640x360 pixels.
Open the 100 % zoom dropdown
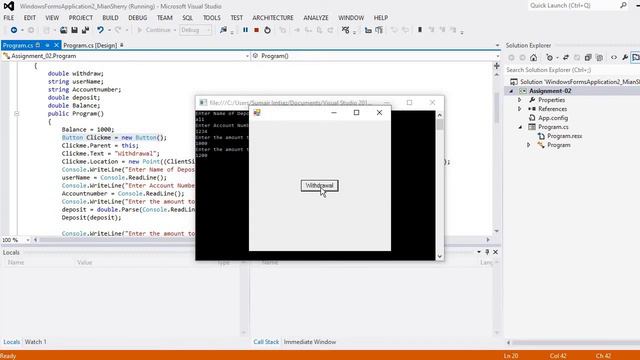27,240
